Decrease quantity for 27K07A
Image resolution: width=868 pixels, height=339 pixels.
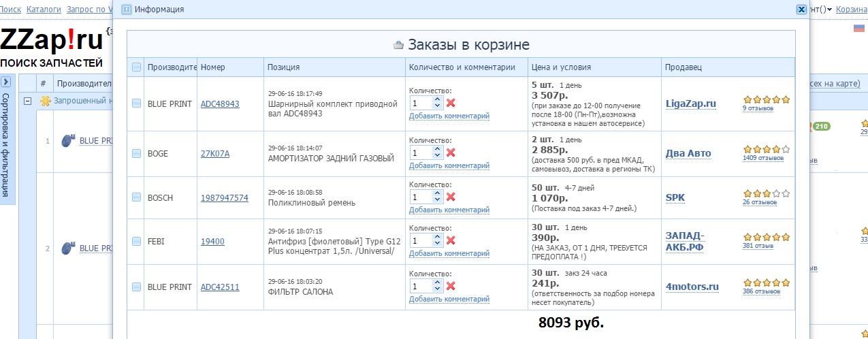click(437, 156)
